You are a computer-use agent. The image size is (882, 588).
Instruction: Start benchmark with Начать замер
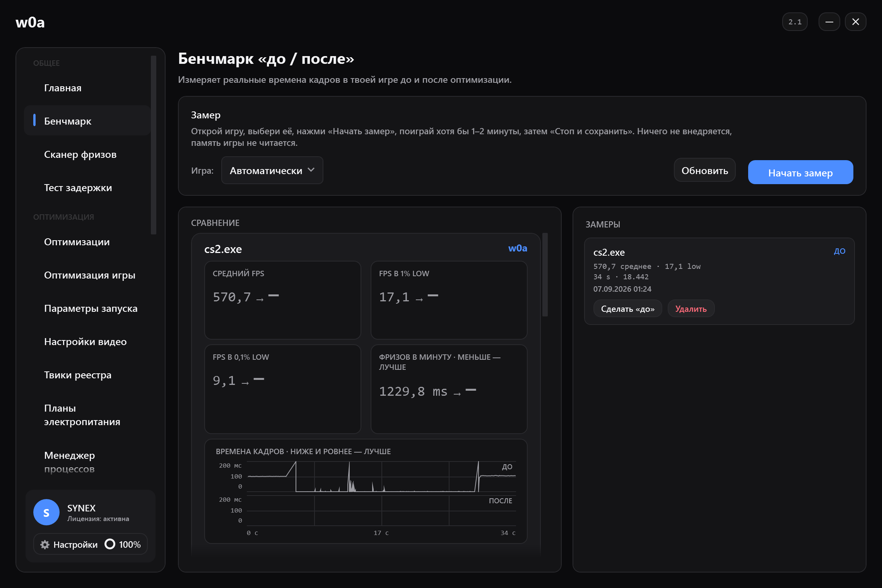click(x=800, y=172)
